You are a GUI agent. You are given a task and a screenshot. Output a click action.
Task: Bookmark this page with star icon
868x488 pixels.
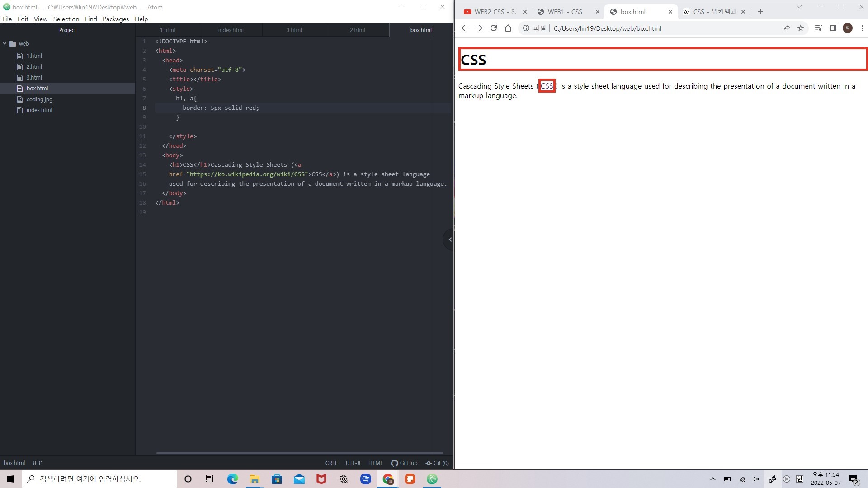[x=801, y=28]
